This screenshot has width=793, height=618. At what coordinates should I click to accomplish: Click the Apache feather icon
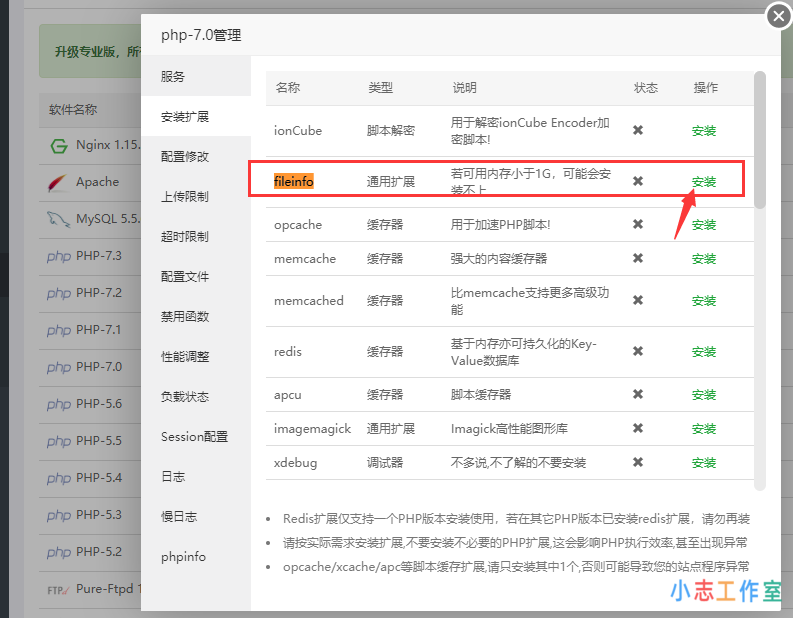coord(58,183)
